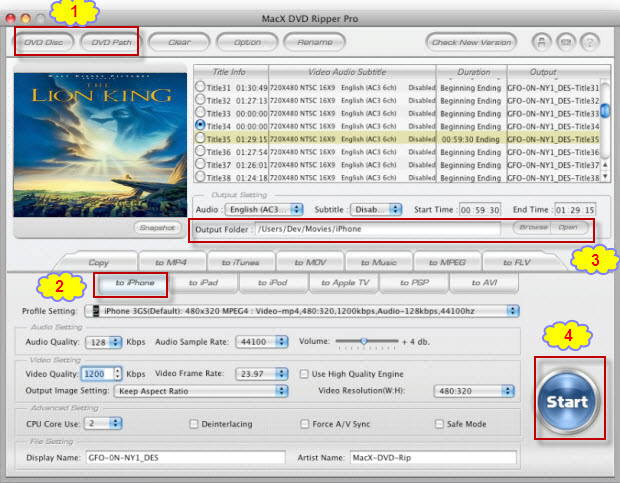
Task: Click the envelope (email) icon button
Action: tap(565, 42)
